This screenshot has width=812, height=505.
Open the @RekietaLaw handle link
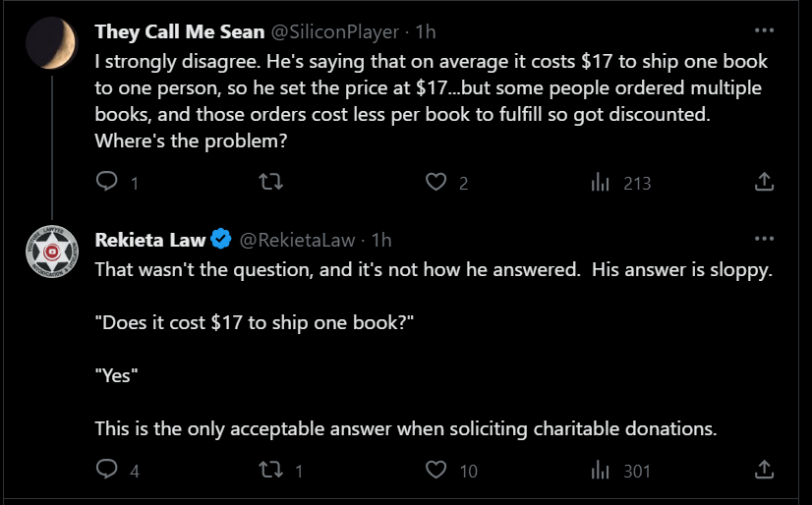pyautogui.click(x=297, y=240)
